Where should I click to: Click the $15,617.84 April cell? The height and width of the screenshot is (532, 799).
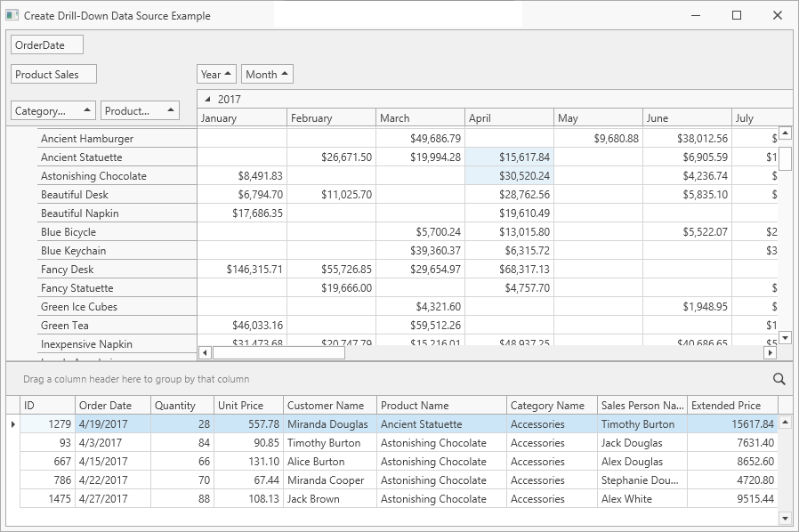point(509,157)
